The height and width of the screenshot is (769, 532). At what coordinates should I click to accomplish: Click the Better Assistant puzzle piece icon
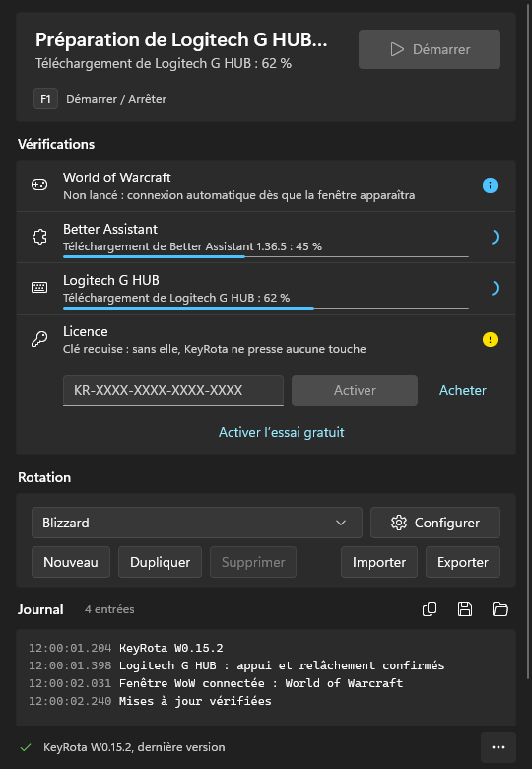(x=39, y=237)
